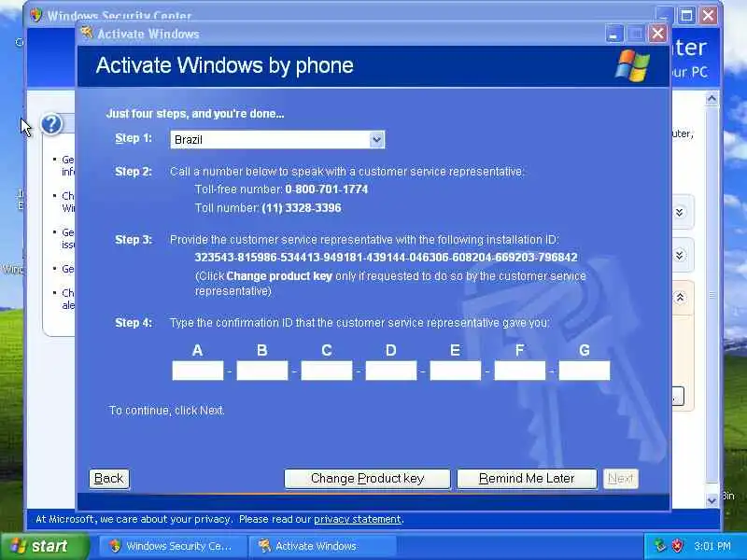Open the country dropdown showing Brazil
This screenshot has height=560, width=747.
pos(277,139)
